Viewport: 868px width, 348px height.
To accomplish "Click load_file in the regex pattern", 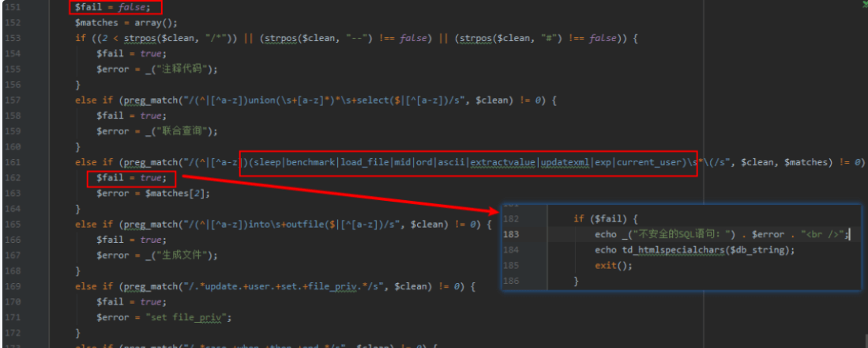I will [365, 162].
